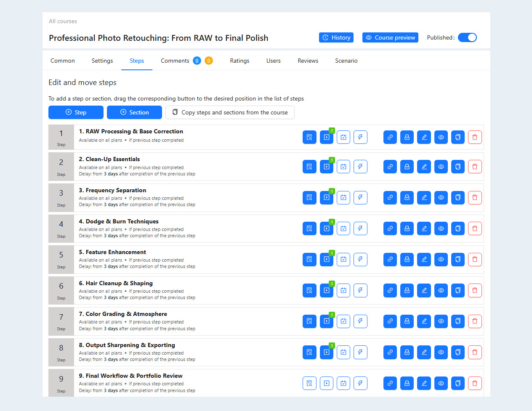The height and width of the screenshot is (411, 532).
Task: Click the title "7. Color Grading & Atmosphere"
Action: tap(123, 314)
